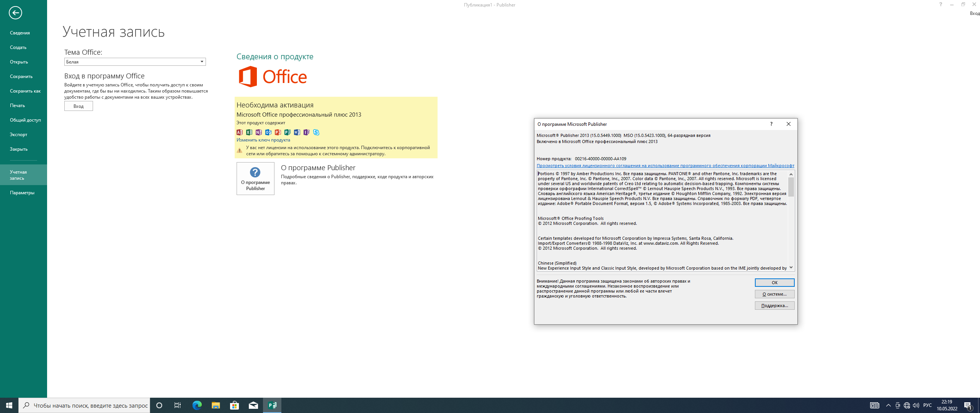Image resolution: width=980 pixels, height=413 pixels.
Task: Click the Outlook icon in the product contents
Action: [x=268, y=132]
